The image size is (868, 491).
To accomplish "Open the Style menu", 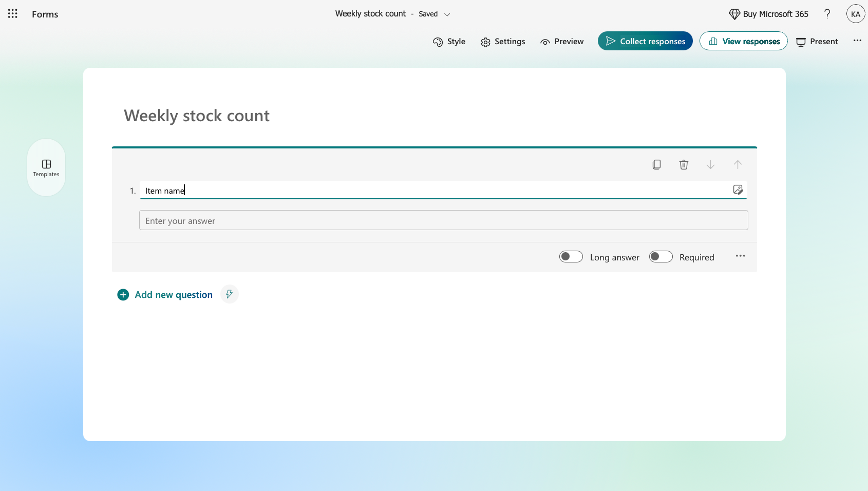I will click(x=449, y=42).
